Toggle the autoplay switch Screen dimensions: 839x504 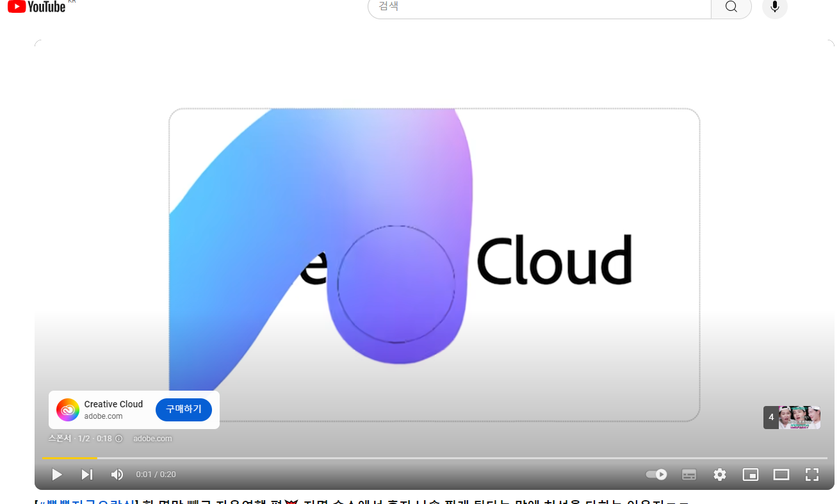656,475
